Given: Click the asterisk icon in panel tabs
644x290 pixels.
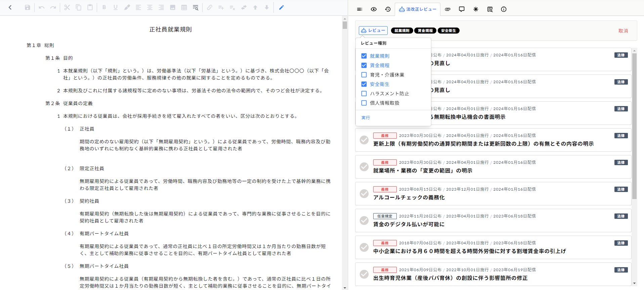Looking at the screenshot, I should (476, 9).
